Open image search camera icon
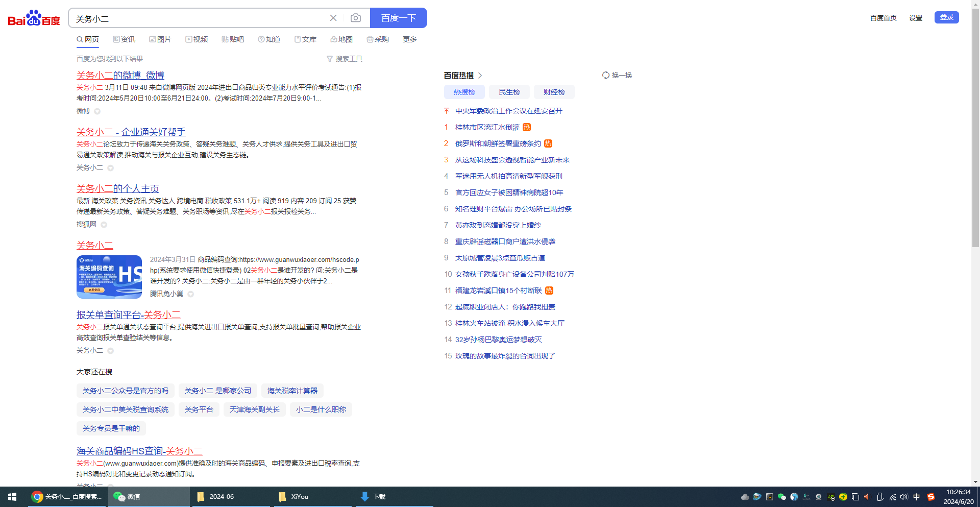Screen dimensions: 980x507 point(356,18)
